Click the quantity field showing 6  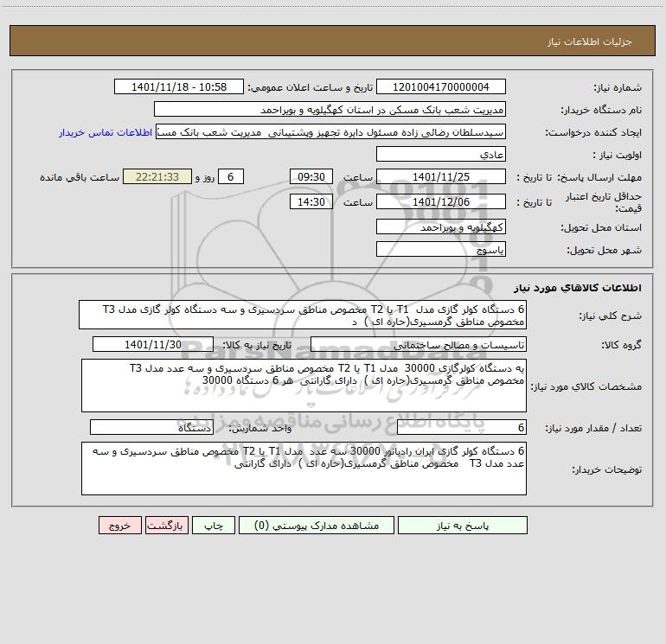point(462,428)
